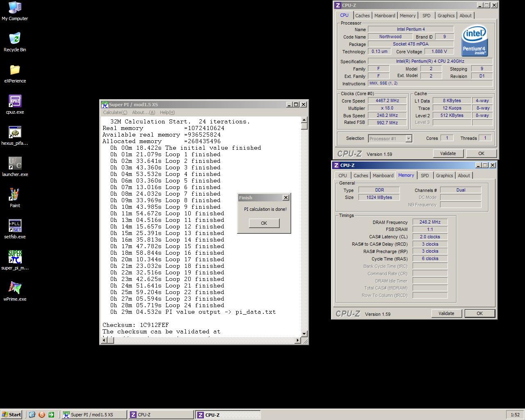
Task: Switch to SPD tab in lower CPU-Z
Action: click(x=425, y=176)
